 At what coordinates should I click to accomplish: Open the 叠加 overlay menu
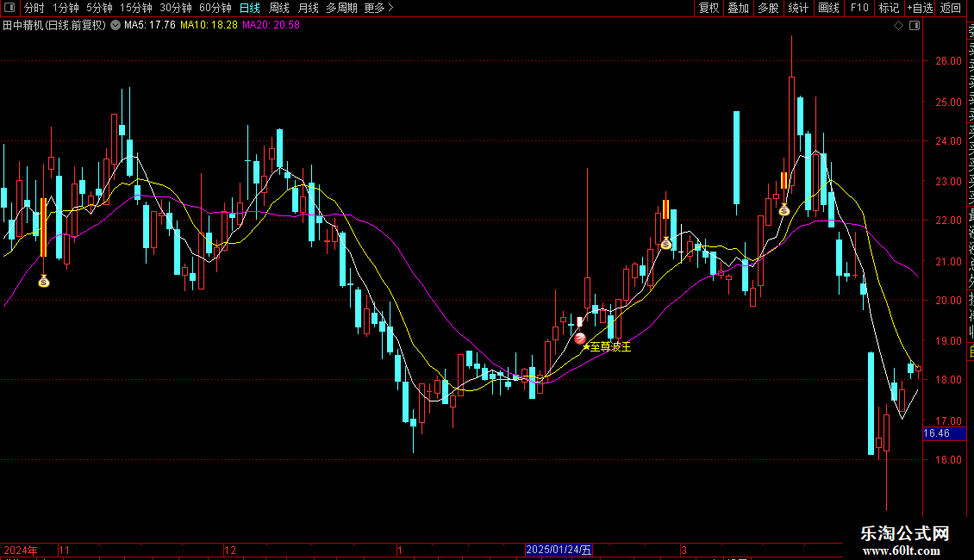[739, 8]
